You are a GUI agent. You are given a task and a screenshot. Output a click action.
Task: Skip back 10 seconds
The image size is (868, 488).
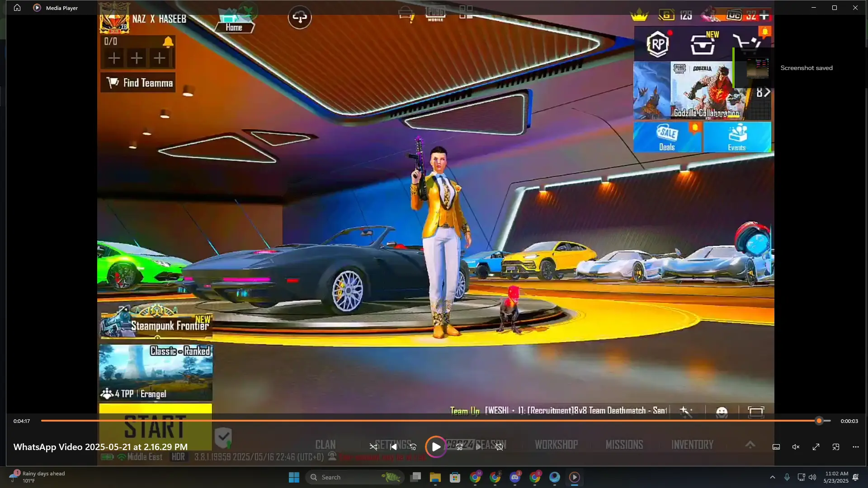[x=413, y=447]
